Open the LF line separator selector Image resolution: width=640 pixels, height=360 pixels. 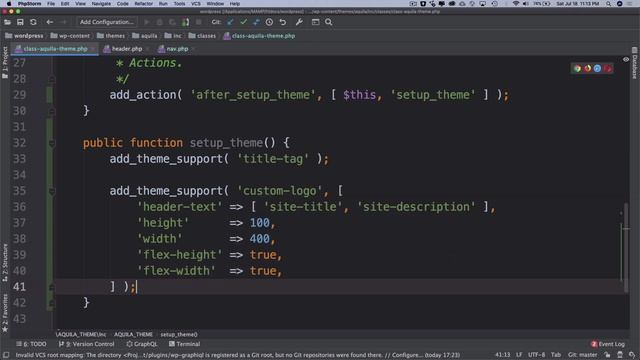pos(519,355)
